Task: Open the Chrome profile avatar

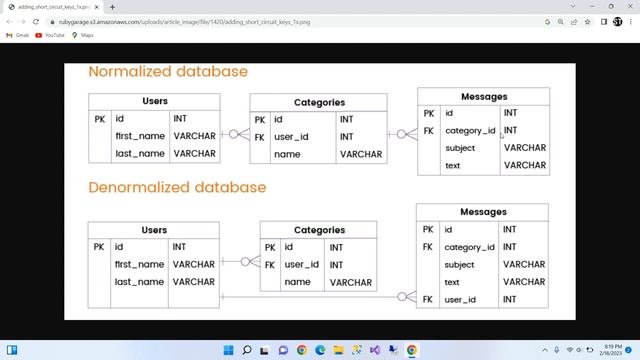Action: [x=618, y=22]
